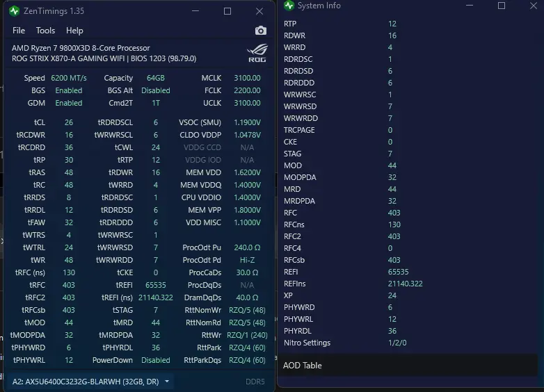Viewport: 544px width, 392px height.
Task: Open the Tools menu
Action: point(45,31)
